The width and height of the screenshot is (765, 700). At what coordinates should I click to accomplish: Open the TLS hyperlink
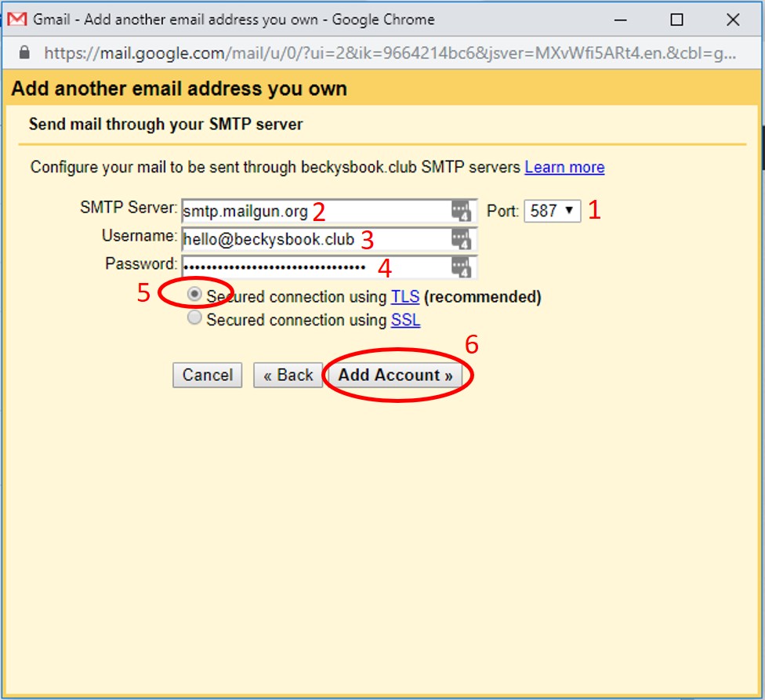(405, 296)
